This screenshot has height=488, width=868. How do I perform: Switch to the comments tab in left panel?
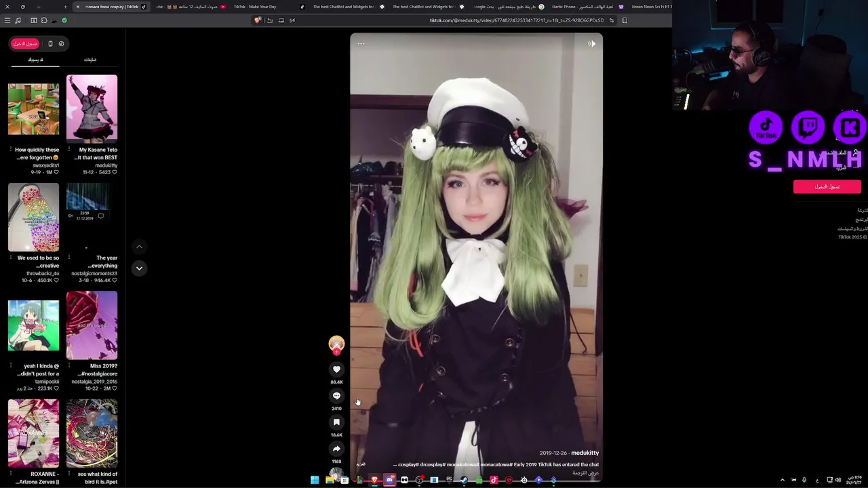click(x=90, y=60)
